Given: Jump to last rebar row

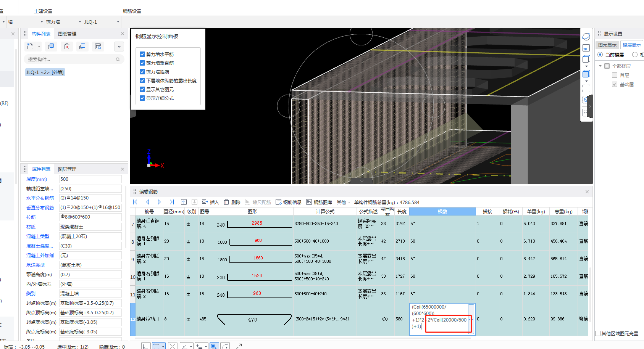Looking at the screenshot, I should coord(172,202).
